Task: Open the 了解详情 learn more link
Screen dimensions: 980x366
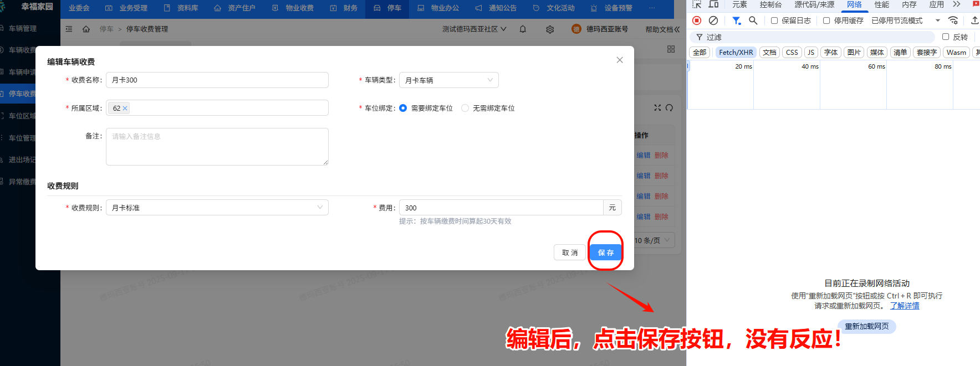Action: pos(905,306)
